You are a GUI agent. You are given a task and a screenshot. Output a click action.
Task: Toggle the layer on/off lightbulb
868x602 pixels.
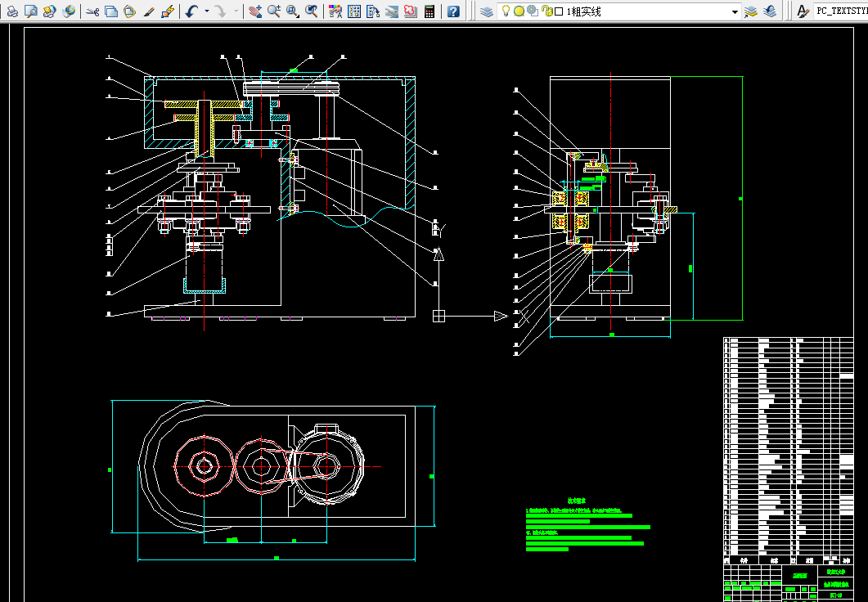pyautogui.click(x=506, y=11)
